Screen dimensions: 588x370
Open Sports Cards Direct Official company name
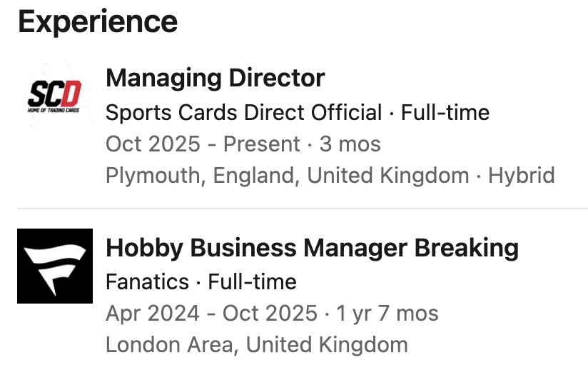point(243,112)
